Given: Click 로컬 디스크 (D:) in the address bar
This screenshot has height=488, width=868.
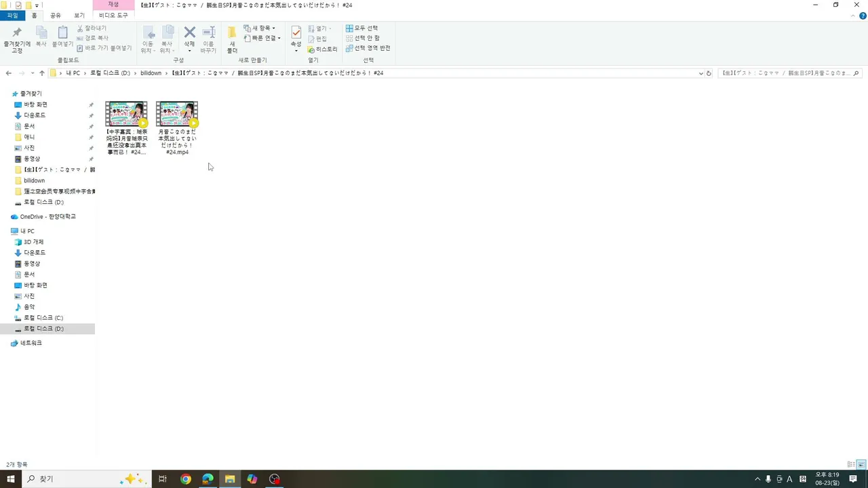Looking at the screenshot, I should (110, 73).
